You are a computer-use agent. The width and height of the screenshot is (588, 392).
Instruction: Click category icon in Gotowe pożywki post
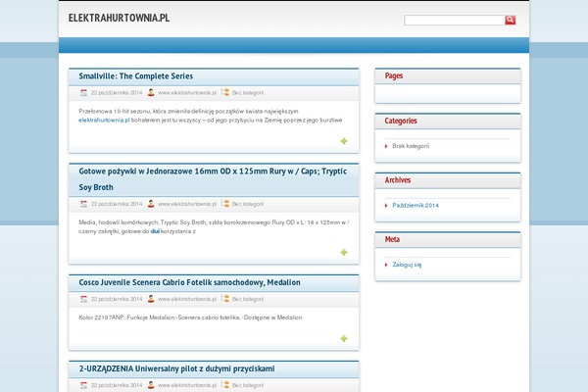pos(225,204)
